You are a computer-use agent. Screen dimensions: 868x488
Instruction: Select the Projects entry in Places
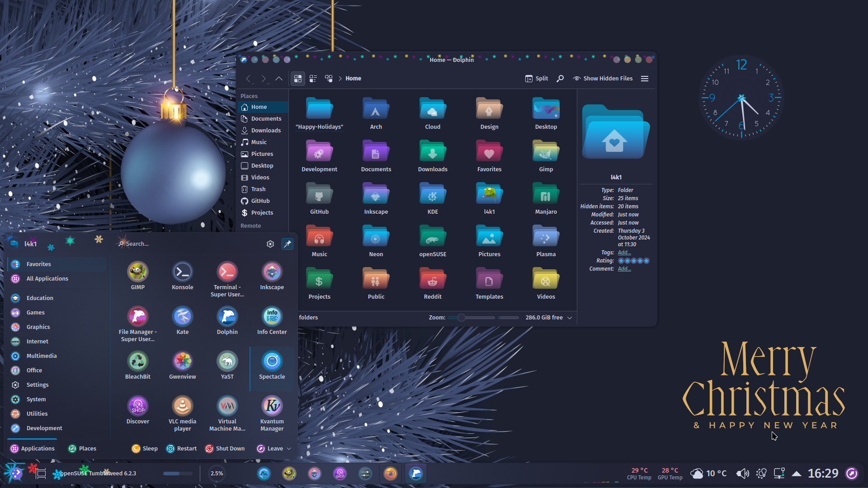263,213
